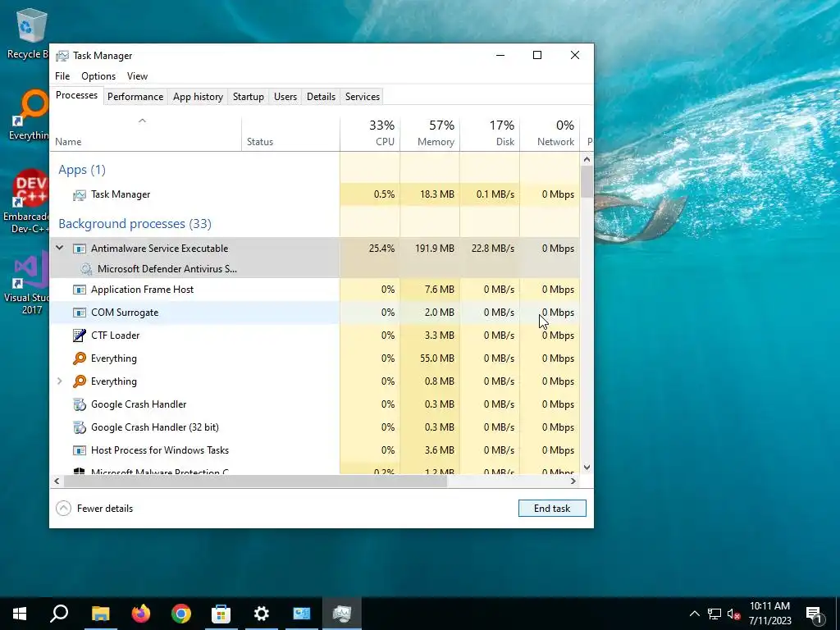Click the network status tray icon
The image size is (840, 630).
coord(714,614)
